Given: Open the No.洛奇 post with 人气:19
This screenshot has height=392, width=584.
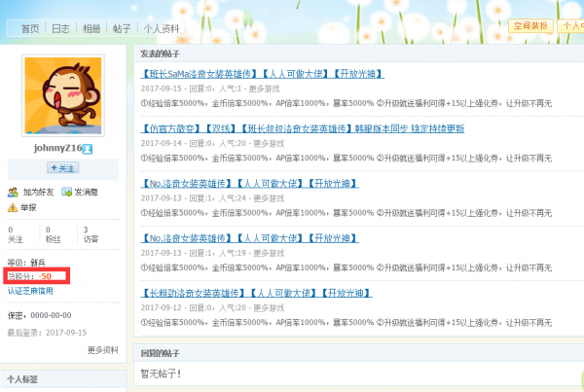Looking at the screenshot, I should 250,238.
